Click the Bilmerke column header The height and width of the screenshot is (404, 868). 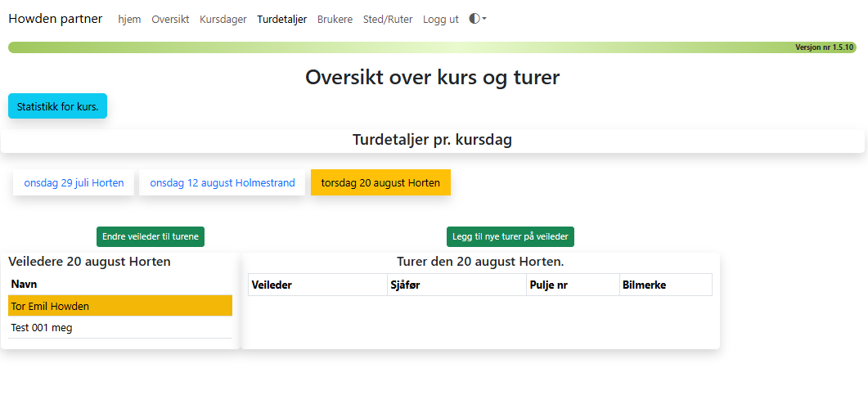(x=666, y=285)
